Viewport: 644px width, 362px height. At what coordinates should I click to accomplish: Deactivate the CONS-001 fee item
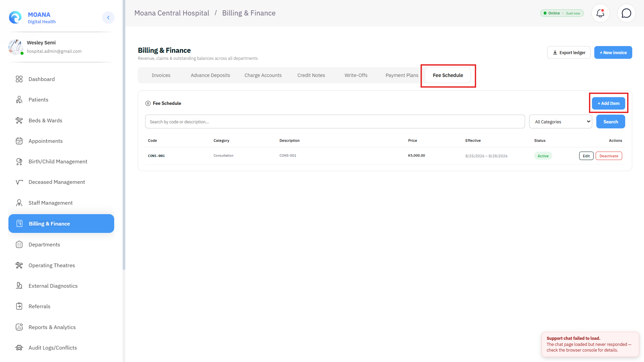[609, 156]
